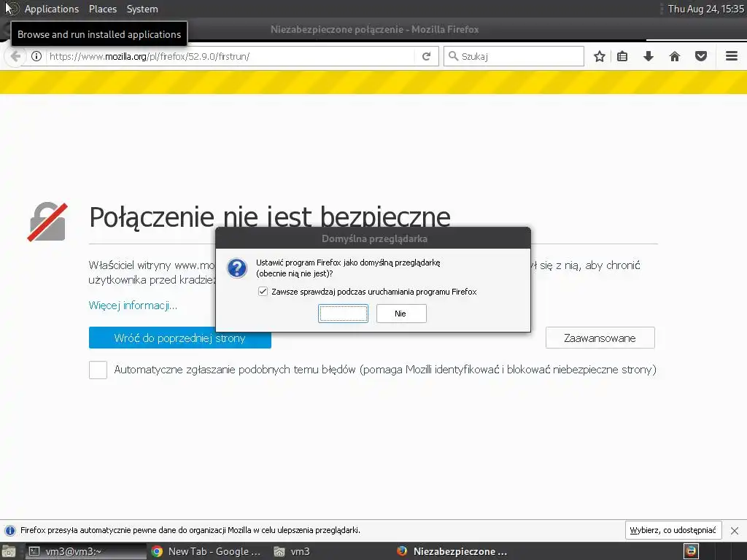747x560 pixels.
Task: Click the Firefox przesyła automatycznie notification text
Action: 190,531
